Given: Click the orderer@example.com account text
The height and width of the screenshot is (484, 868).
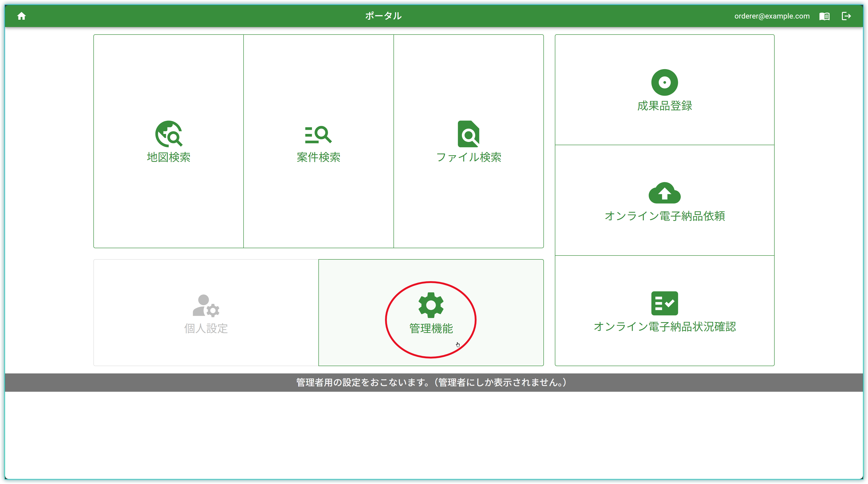Looking at the screenshot, I should [x=772, y=16].
